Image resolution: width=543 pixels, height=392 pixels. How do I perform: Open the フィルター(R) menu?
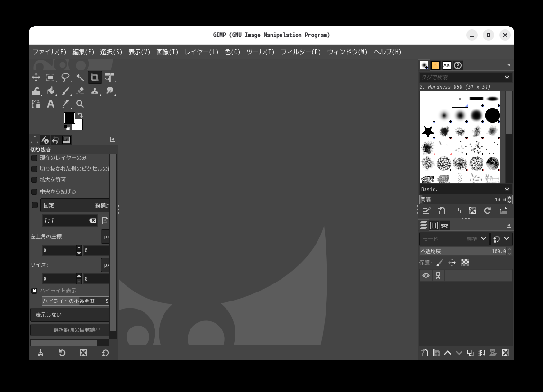[x=300, y=52]
